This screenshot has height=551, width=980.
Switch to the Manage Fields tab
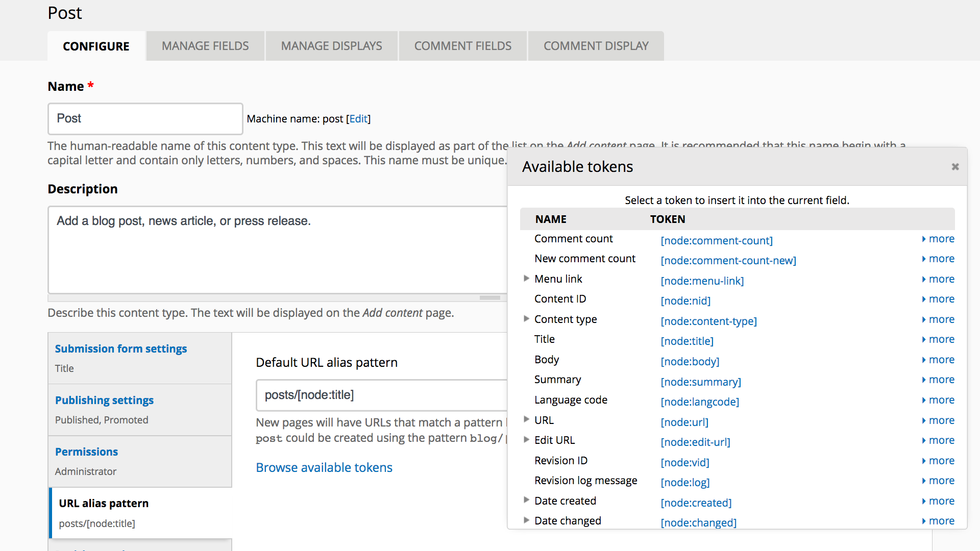[205, 46]
